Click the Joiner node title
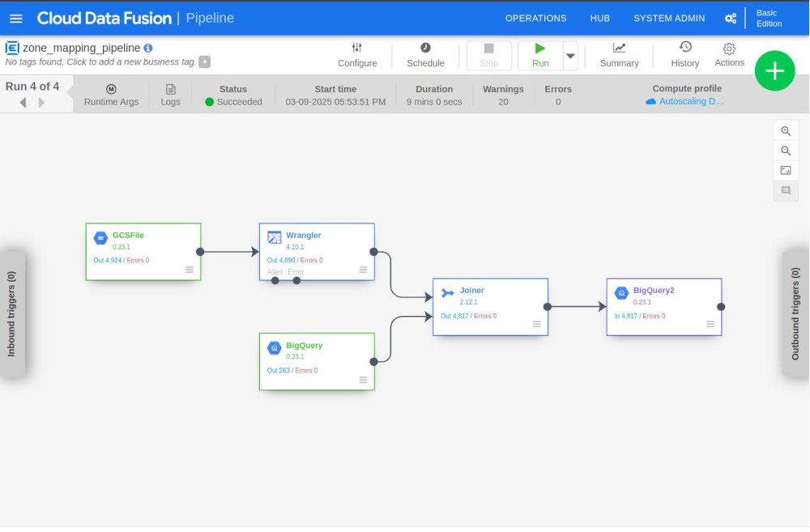Screen dimensions: 810x532 (x=471, y=291)
